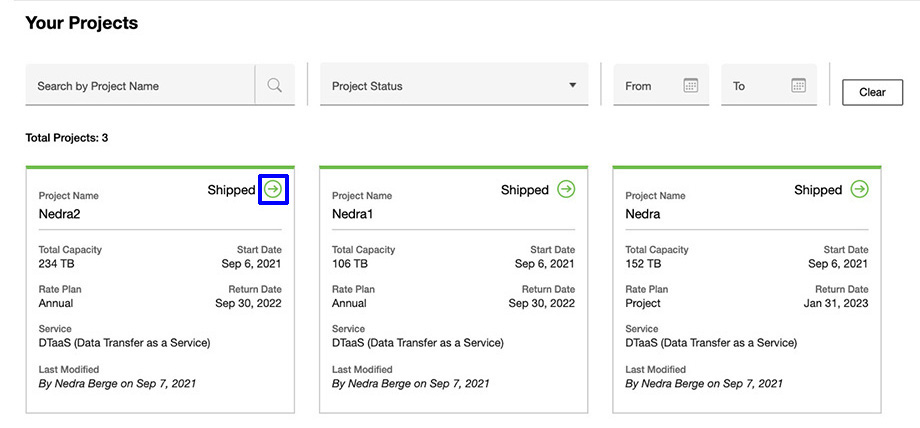Click the search magnifier icon
The height and width of the screenshot is (428, 920).
274,86
